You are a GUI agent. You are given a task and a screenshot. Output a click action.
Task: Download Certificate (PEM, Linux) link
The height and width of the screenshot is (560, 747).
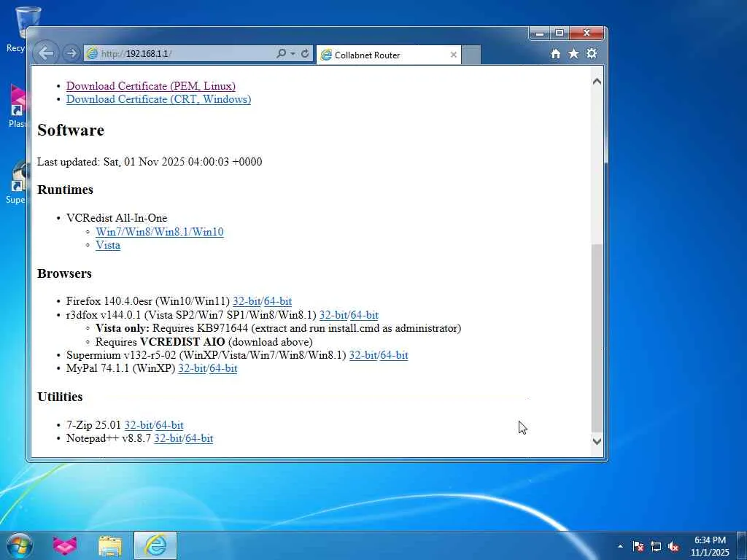(150, 86)
